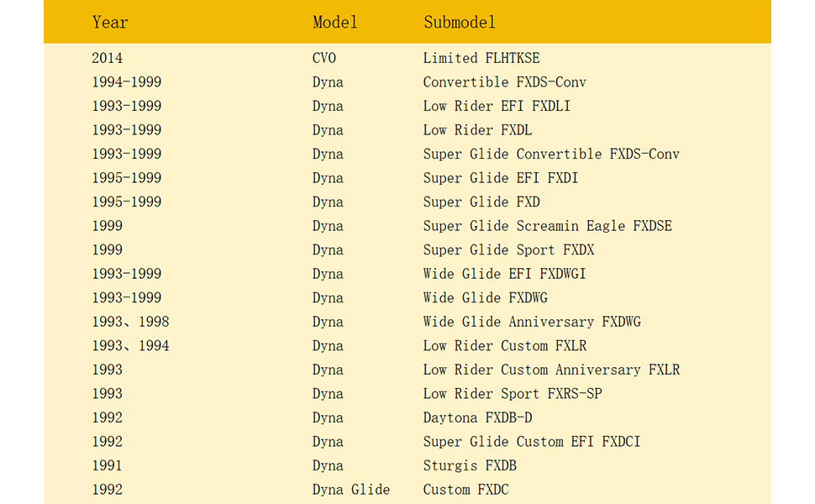Click Super Glide EFI FXDI text
The image size is (815, 504).
coord(501,178)
